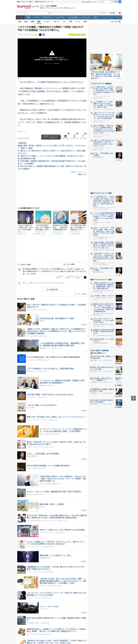Screen dimensions: 138x644
Task: Open the DEAが22億円の資金調達 article
Action: [x=52, y=467]
